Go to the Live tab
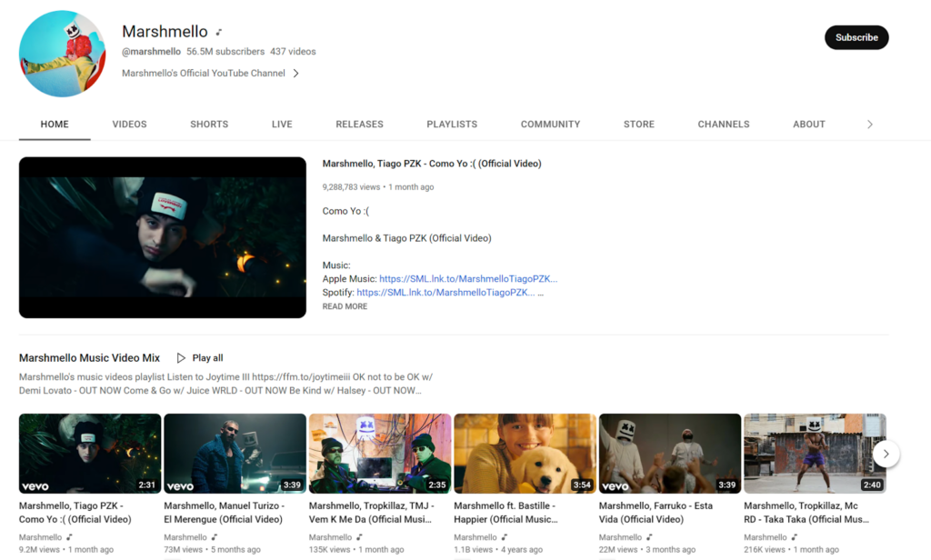Viewport: 931px width, 560px height. pos(282,125)
